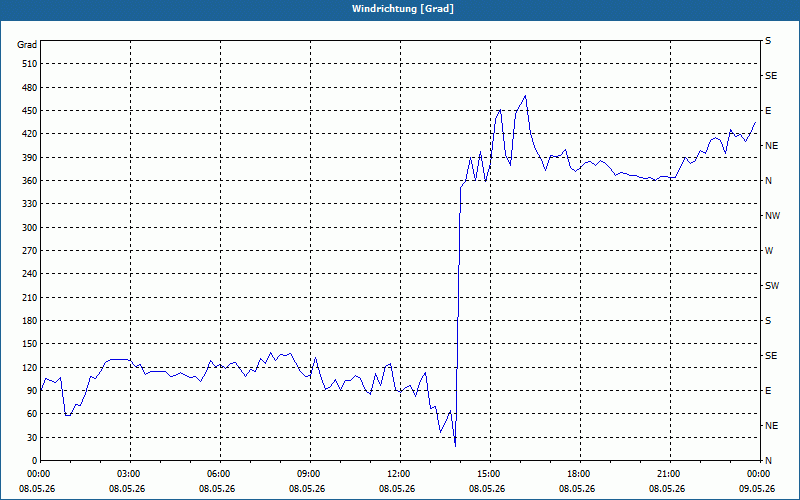Select the 300 y-axis value
This screenshot has width=800, height=500.
click(x=30, y=228)
